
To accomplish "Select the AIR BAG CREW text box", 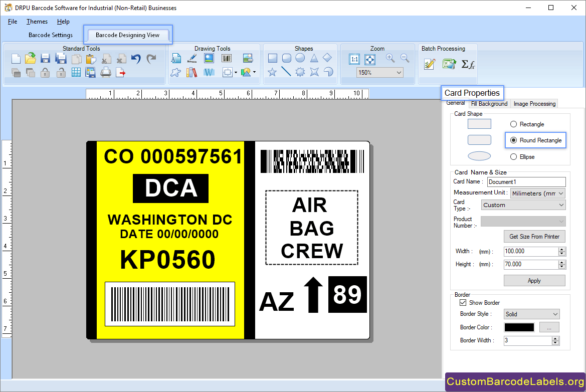I will [x=312, y=228].
